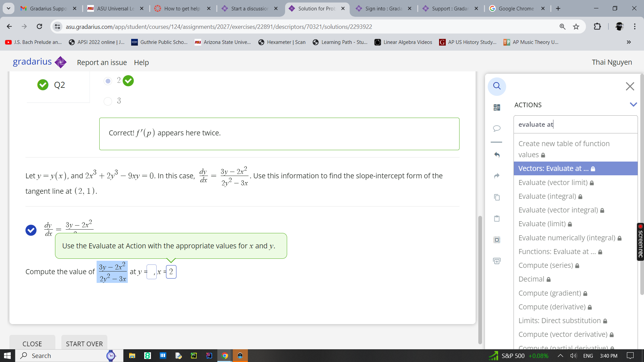Click the select-all dotted square icon
The width and height of the screenshot is (644, 362).
pos(497,240)
